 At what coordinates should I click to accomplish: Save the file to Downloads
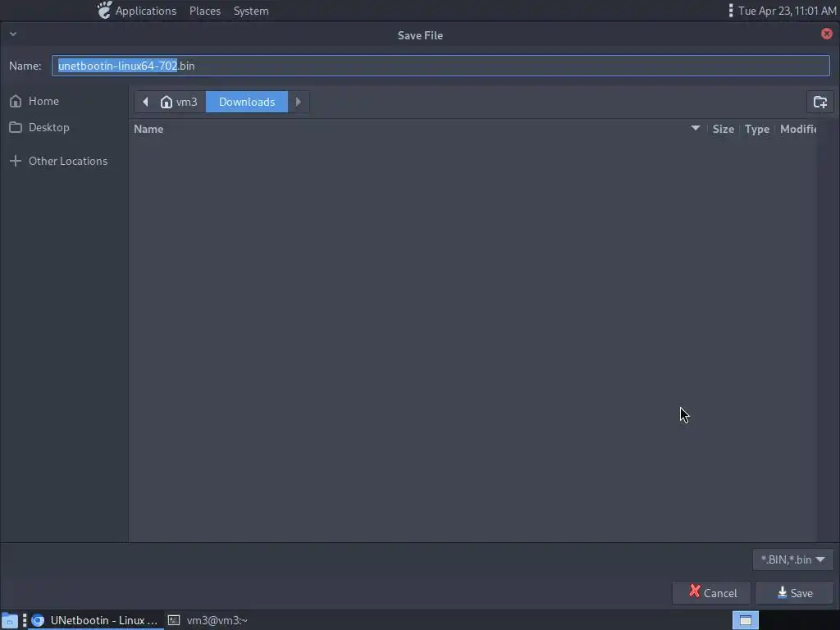pos(794,592)
